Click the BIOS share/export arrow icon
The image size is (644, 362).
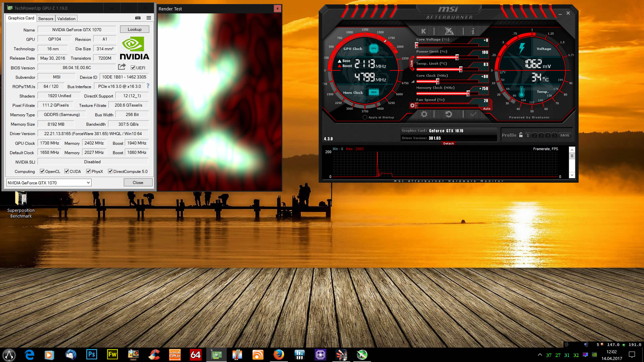point(122,67)
